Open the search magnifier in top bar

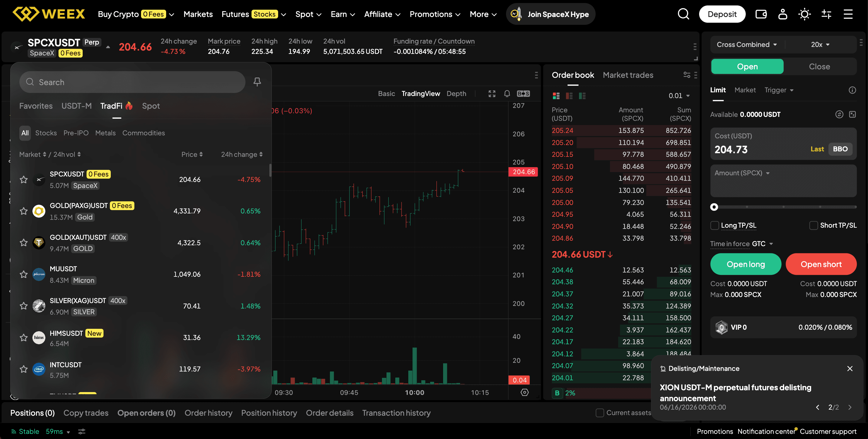coord(683,14)
